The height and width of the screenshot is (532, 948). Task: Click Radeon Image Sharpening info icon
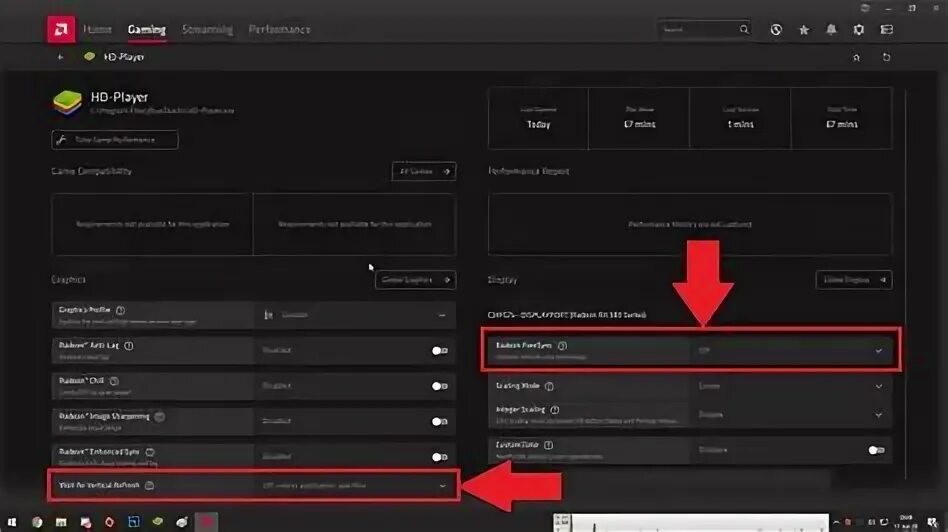pos(160,417)
